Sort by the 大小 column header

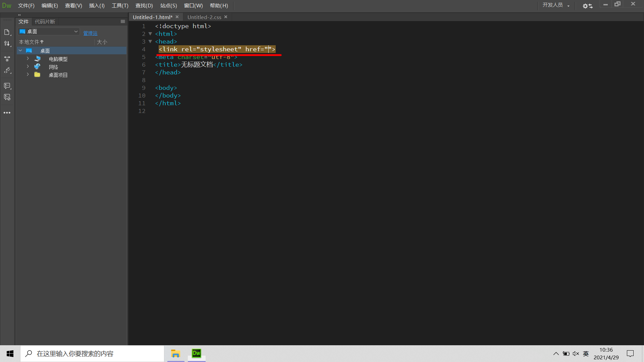point(102,42)
